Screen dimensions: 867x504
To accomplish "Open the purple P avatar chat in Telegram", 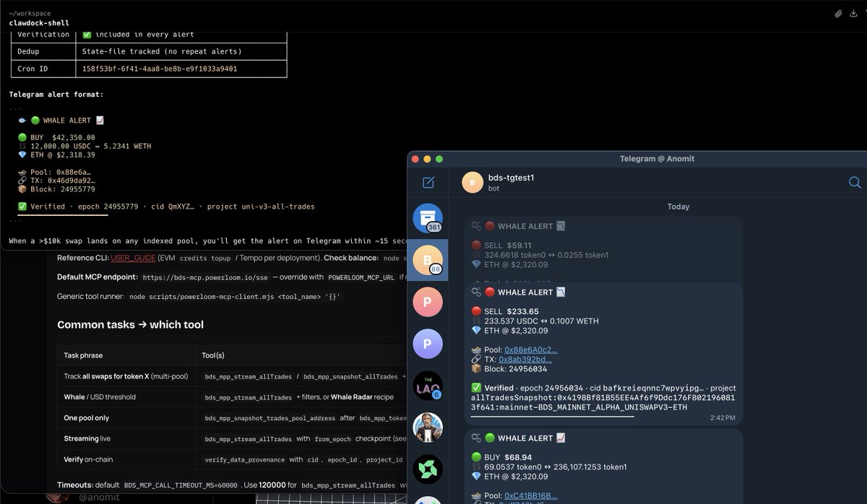I will point(428,344).
